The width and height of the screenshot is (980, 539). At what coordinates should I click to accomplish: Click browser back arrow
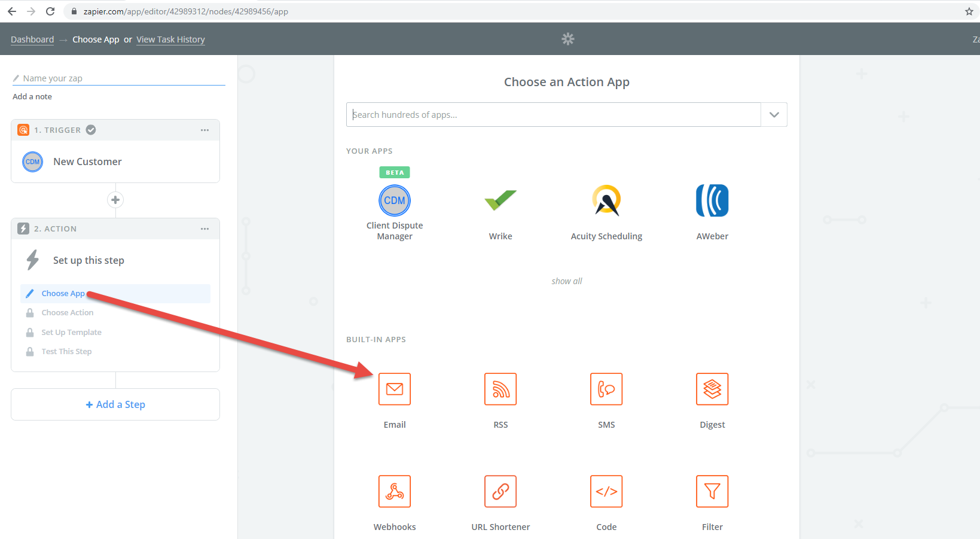click(x=12, y=11)
